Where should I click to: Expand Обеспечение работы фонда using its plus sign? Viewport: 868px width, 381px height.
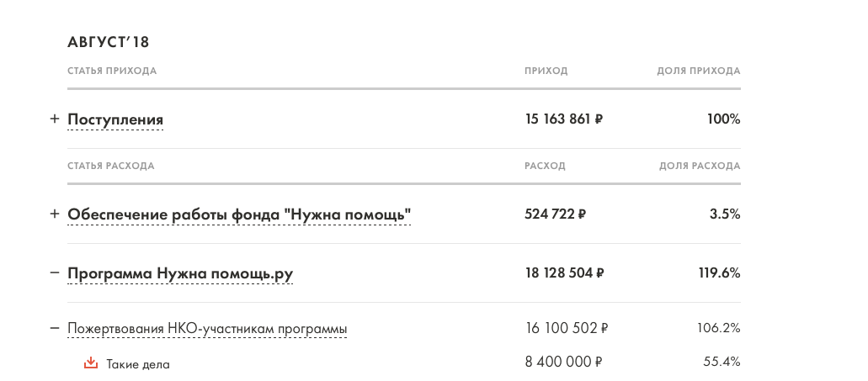55,214
